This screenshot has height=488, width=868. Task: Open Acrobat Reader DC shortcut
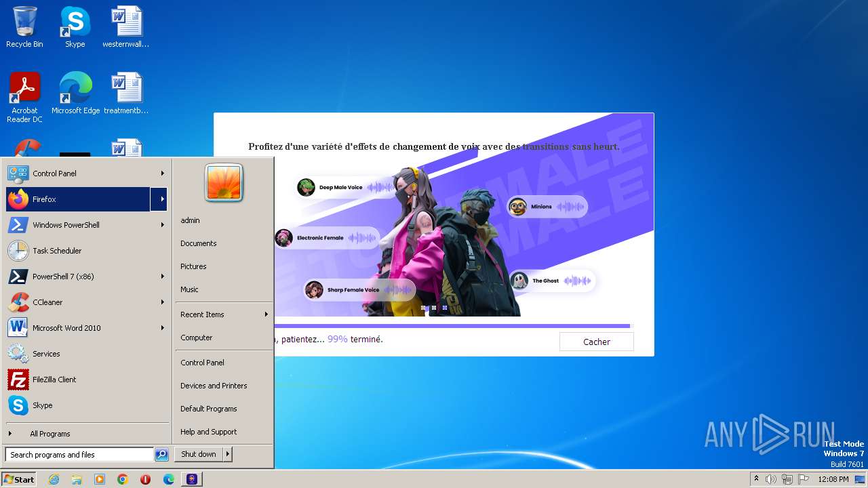(24, 98)
